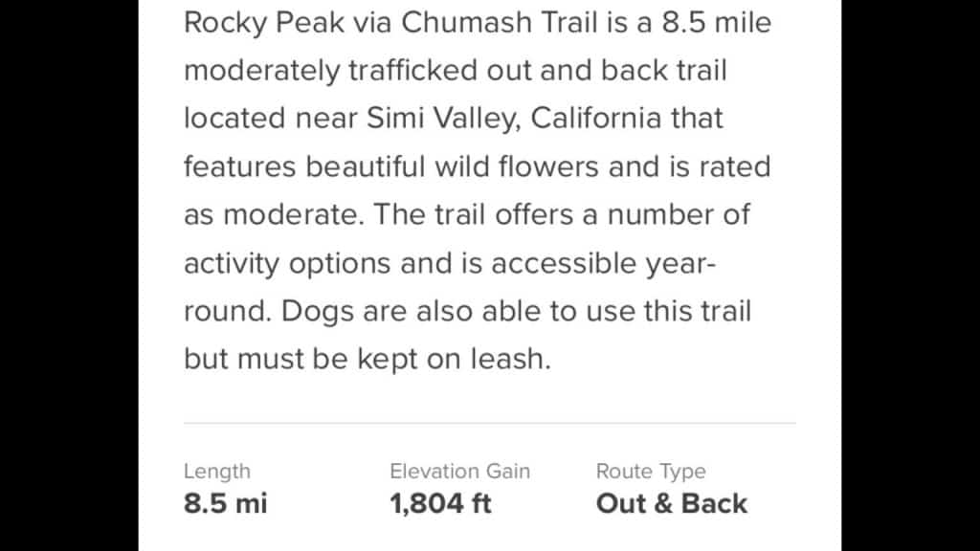Image resolution: width=980 pixels, height=551 pixels.
Task: Select the bold "1,804 ft" elevation value
Action: (x=440, y=503)
